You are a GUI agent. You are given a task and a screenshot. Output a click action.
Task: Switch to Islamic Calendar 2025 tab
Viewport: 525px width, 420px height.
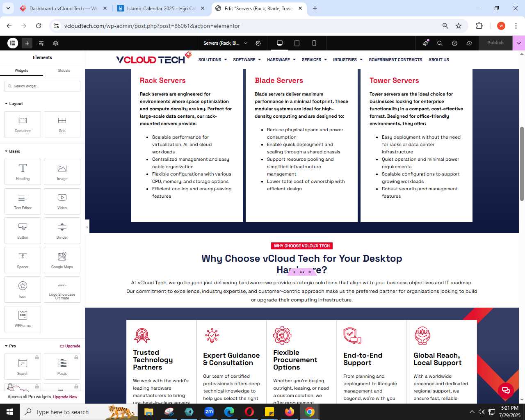[161, 8]
